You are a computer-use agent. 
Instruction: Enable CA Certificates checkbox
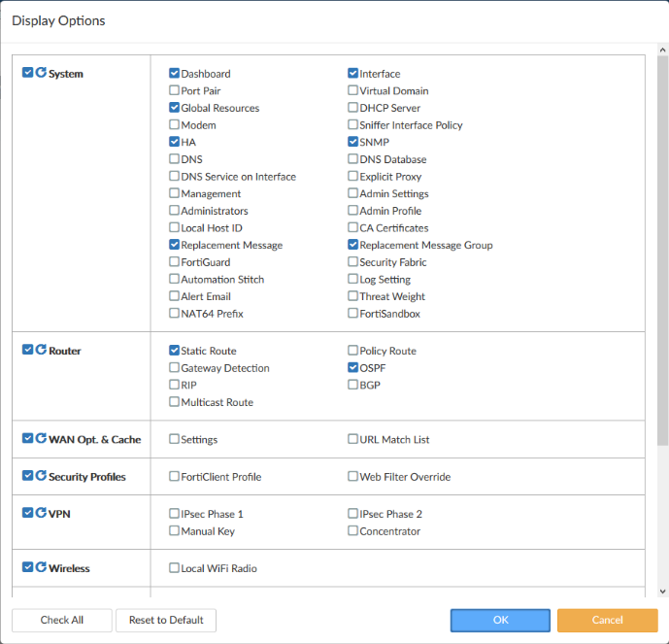coord(352,227)
